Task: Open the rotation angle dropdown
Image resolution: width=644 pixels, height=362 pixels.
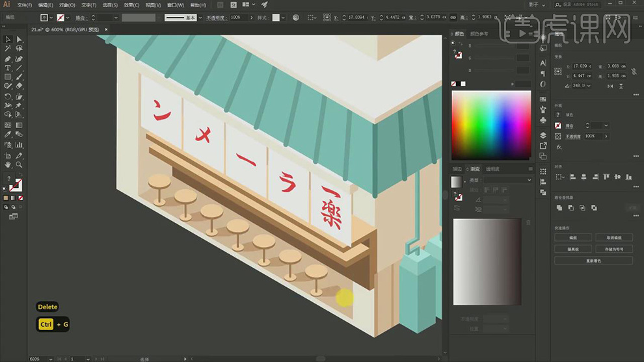Action: pos(589,86)
